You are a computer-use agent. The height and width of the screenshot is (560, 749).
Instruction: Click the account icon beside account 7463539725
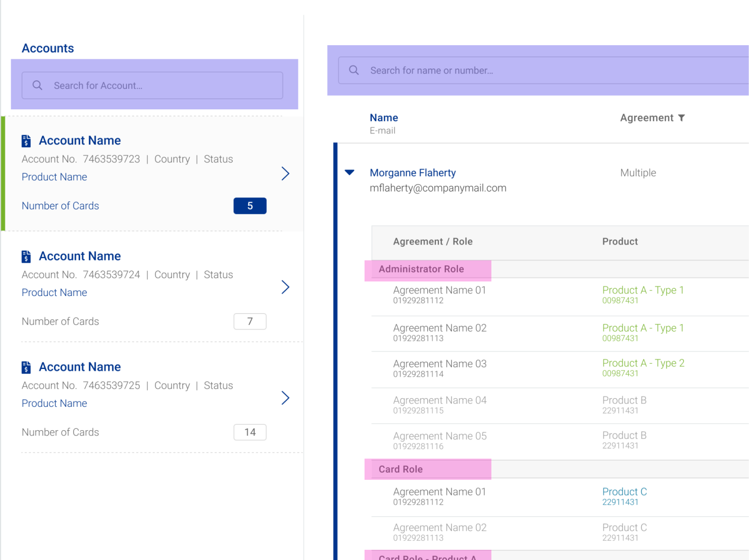tap(26, 367)
